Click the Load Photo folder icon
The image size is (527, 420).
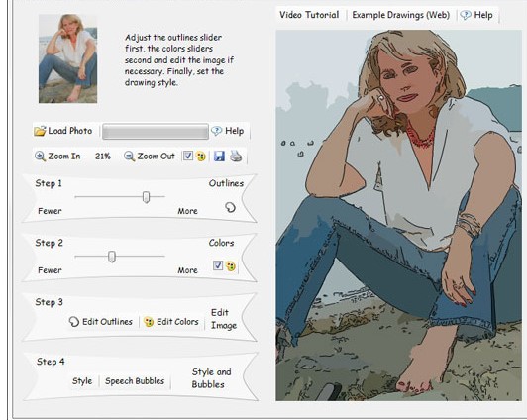[x=40, y=131]
